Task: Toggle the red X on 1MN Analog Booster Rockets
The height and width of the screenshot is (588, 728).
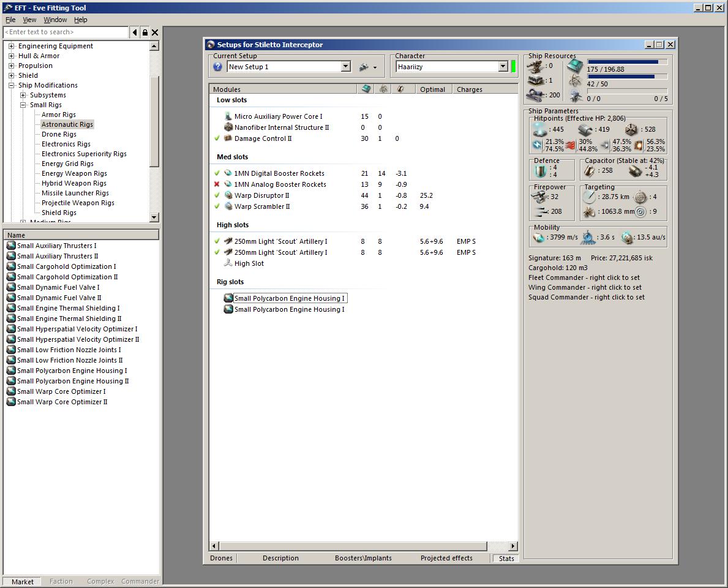Action: (217, 184)
